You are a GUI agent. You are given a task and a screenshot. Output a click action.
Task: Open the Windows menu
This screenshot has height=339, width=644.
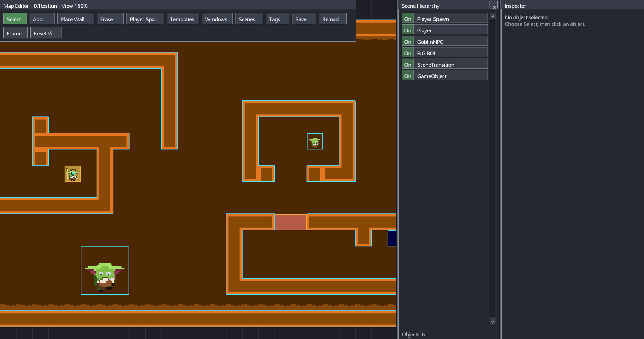point(217,19)
